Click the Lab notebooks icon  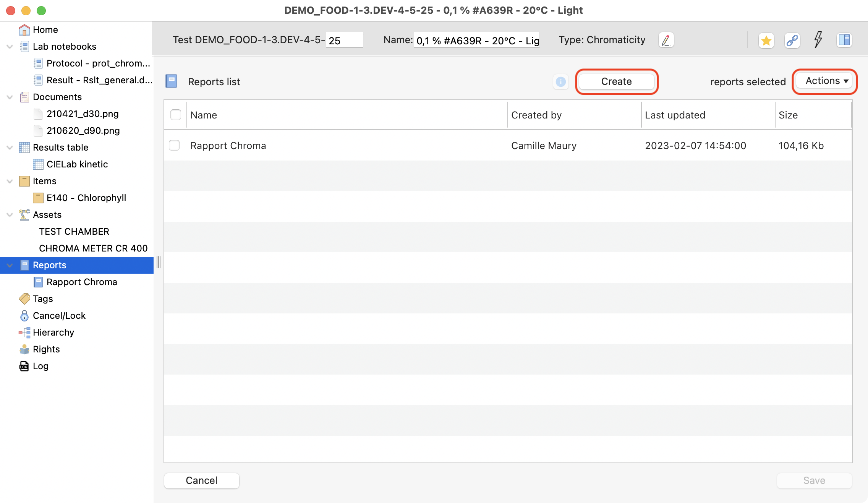point(24,47)
